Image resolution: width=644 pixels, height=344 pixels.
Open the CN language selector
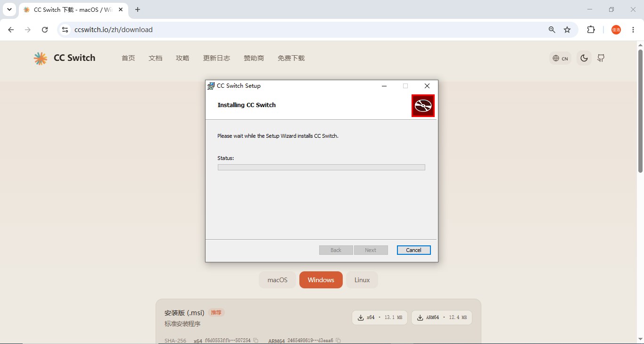pyautogui.click(x=561, y=58)
